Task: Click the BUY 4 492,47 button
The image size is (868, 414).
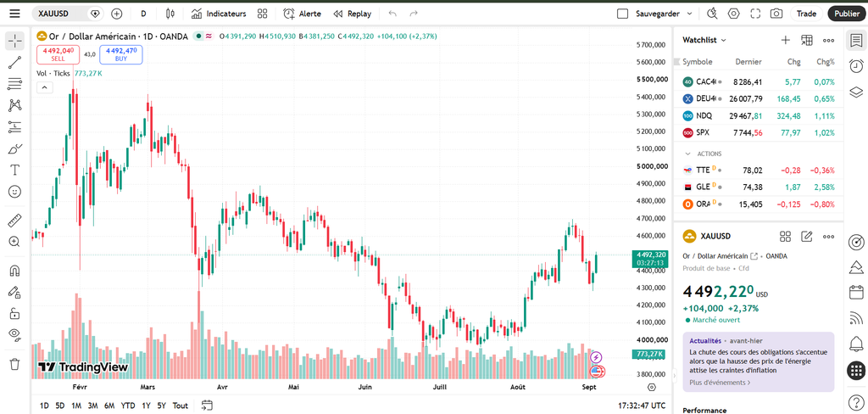Action: (x=120, y=54)
